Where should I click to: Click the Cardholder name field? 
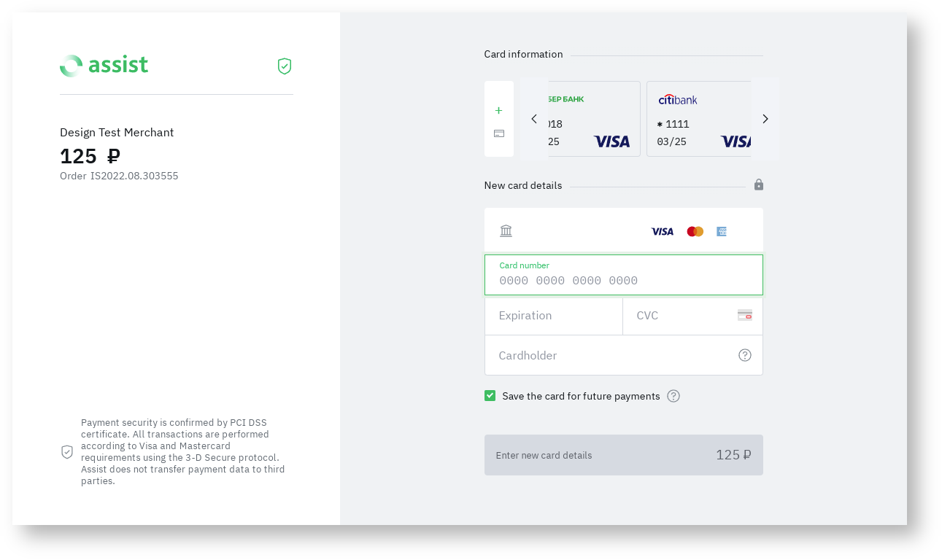tap(613, 355)
